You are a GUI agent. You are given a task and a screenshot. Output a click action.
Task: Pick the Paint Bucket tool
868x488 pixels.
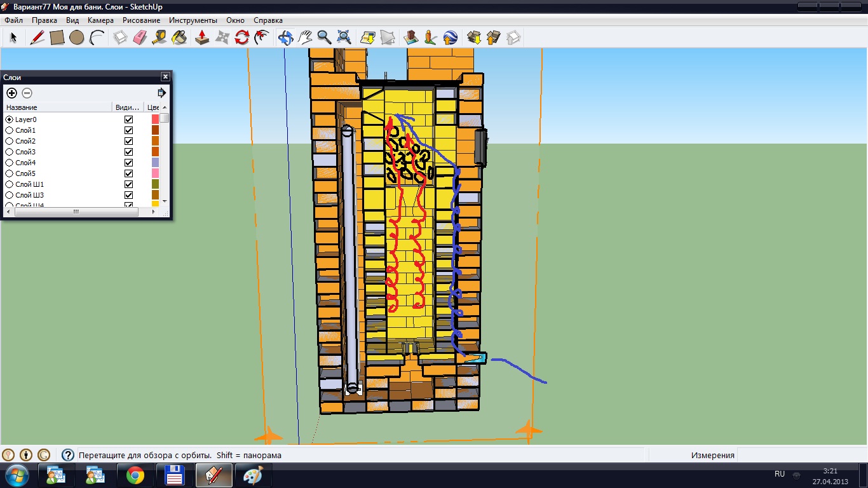[x=180, y=37]
